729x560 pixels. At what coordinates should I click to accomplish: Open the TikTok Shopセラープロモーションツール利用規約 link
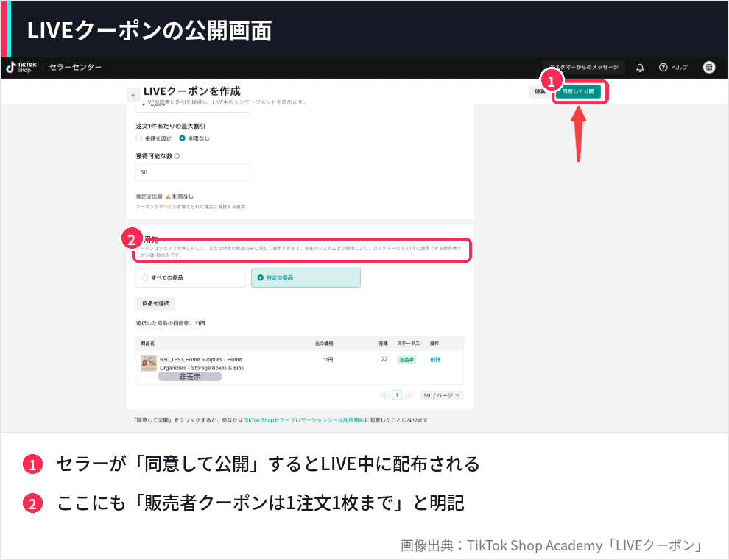tap(304, 420)
